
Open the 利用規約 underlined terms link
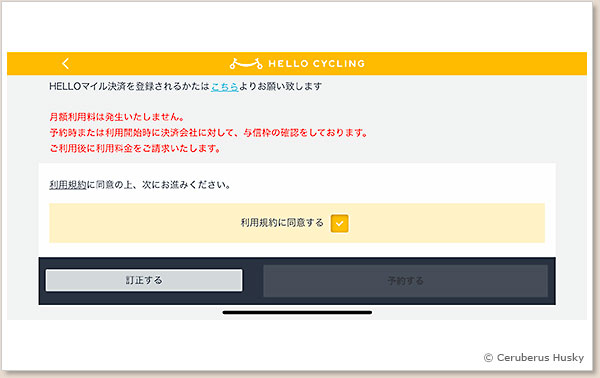click(x=68, y=185)
